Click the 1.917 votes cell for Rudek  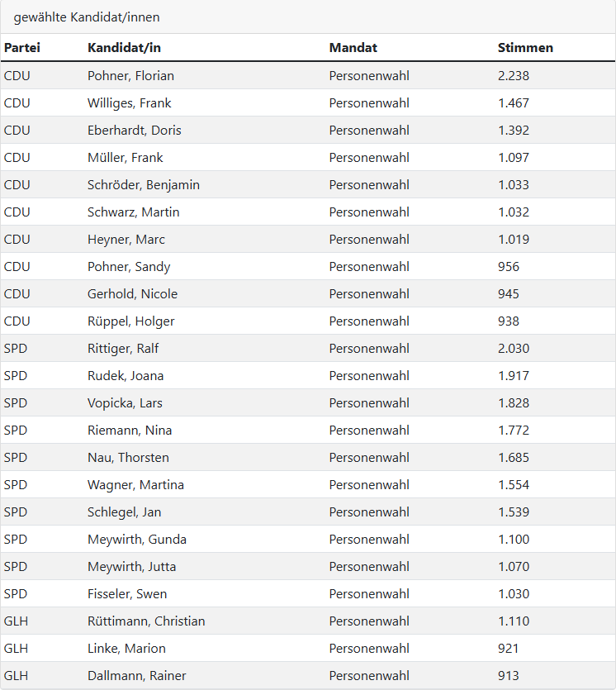pos(513,376)
